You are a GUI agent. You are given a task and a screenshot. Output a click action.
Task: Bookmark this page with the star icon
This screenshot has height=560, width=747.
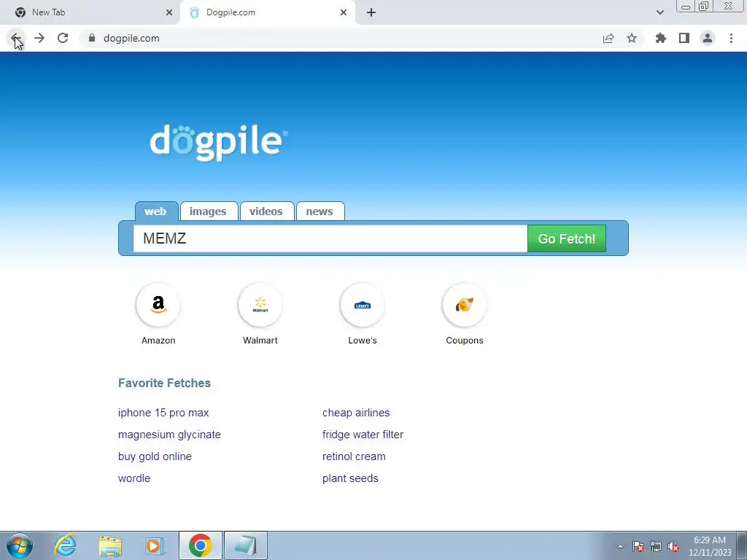(632, 38)
